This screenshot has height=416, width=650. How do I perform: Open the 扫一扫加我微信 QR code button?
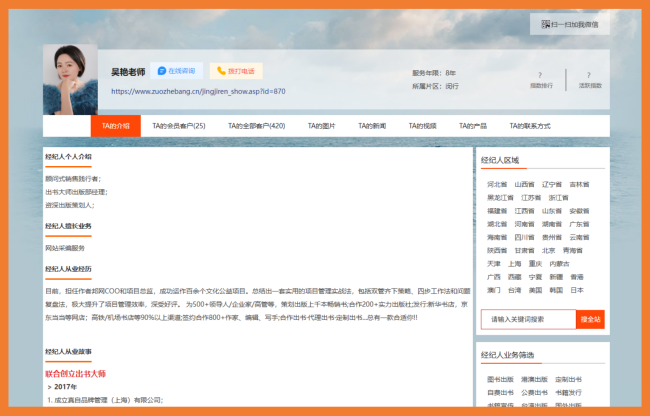[570, 24]
